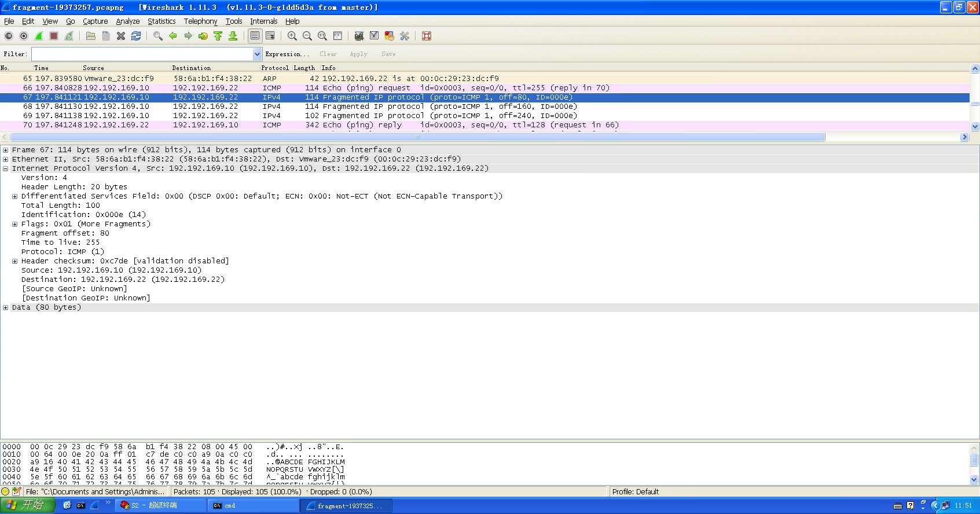
Task: Open the Statistics menu
Action: pyautogui.click(x=162, y=21)
